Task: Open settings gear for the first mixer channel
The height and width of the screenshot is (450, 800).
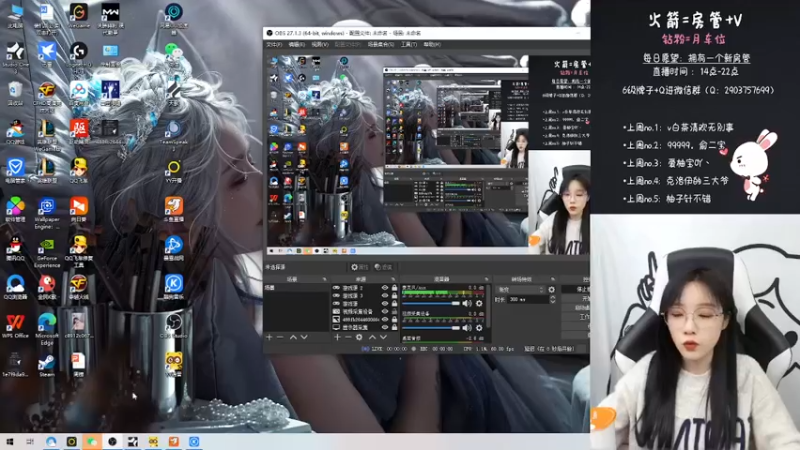Action: 479,304
